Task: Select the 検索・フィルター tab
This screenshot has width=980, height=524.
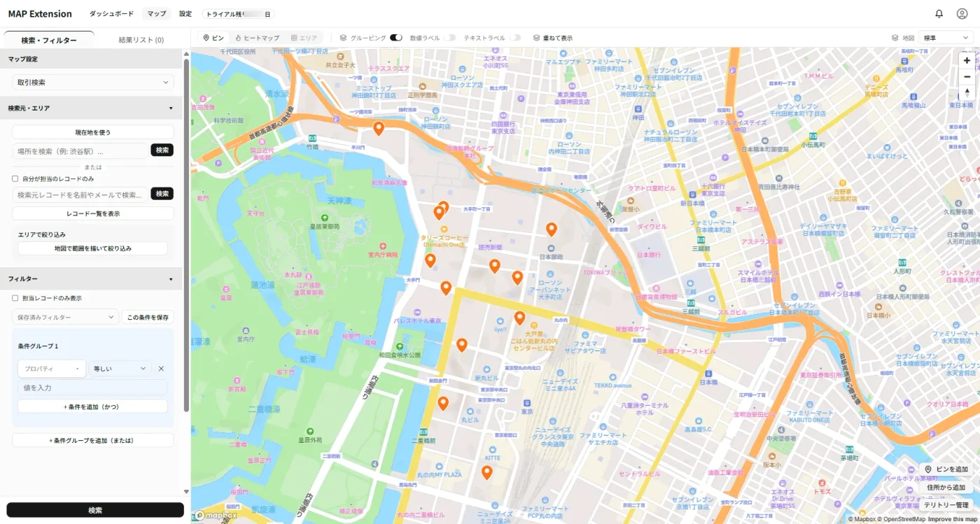Action: pos(49,40)
